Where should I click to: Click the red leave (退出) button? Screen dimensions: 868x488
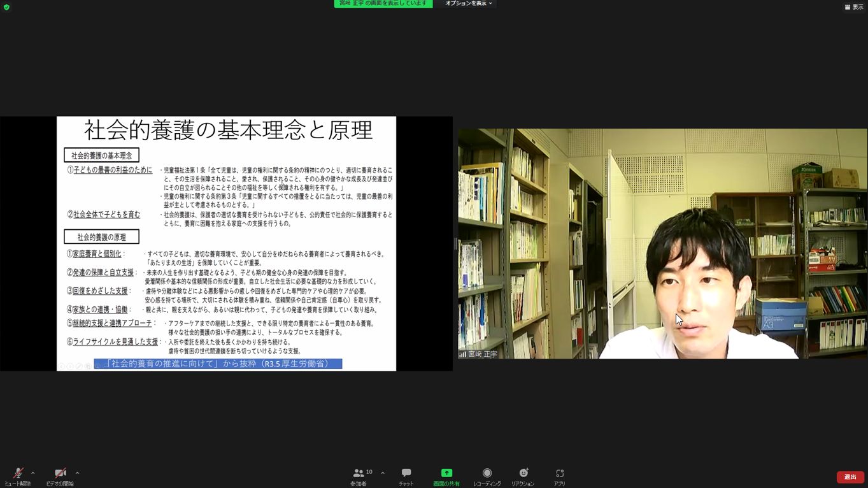click(x=850, y=477)
